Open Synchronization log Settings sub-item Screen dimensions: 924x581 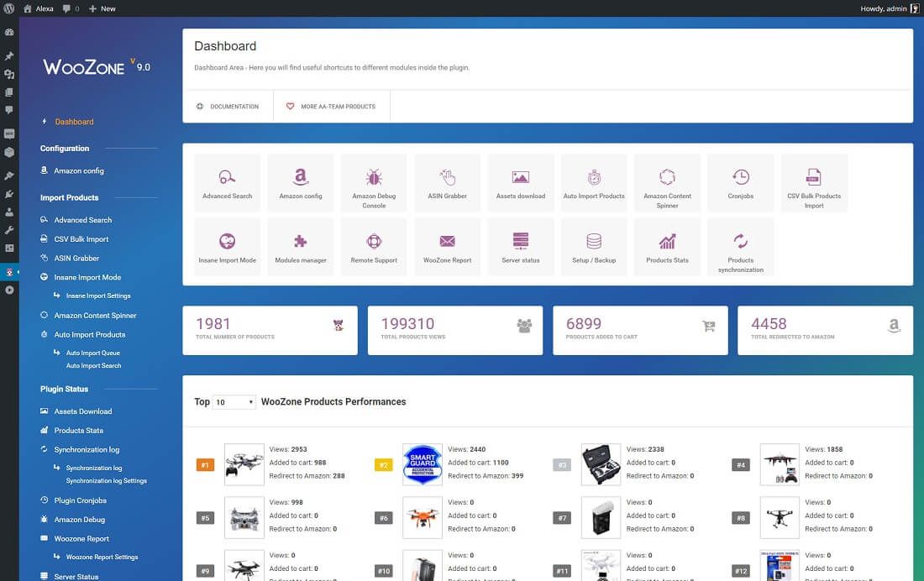tap(106, 481)
